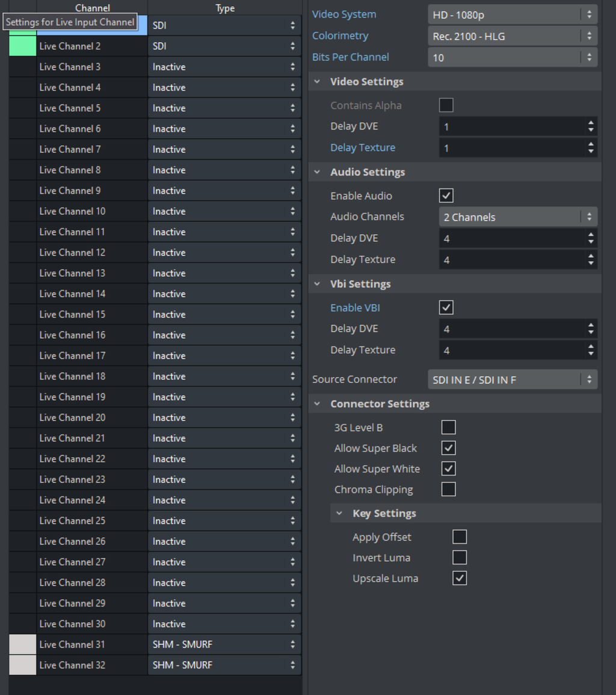Turn on Chroma Clipping
This screenshot has width=616, height=695.
(448, 490)
